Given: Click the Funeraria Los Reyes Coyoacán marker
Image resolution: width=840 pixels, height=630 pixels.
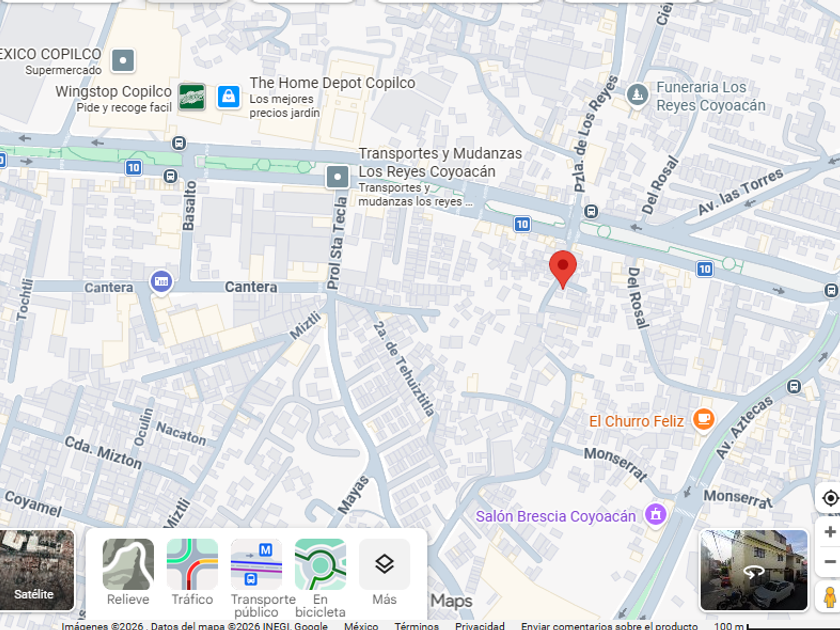Looking at the screenshot, I should pyautogui.click(x=637, y=96).
